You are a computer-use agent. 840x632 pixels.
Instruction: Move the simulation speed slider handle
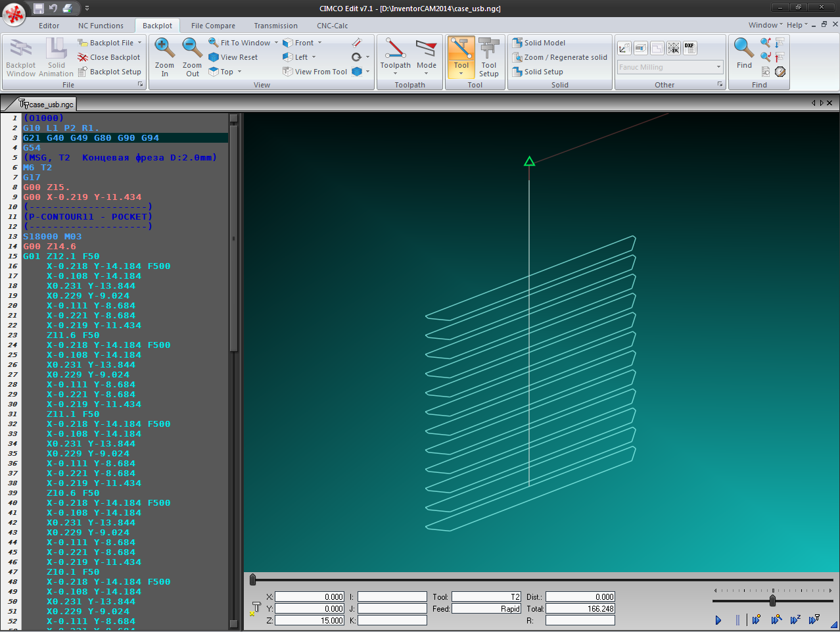click(772, 600)
